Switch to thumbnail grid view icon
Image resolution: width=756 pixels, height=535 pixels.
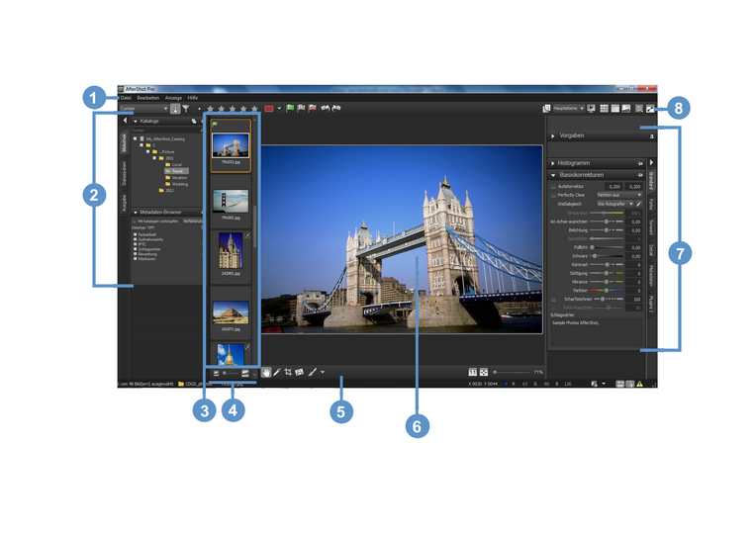click(x=604, y=108)
